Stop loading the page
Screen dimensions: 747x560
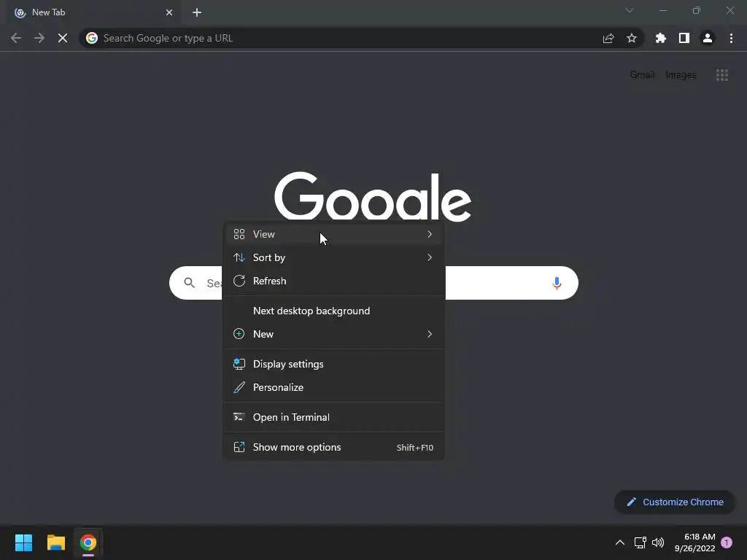pyautogui.click(x=63, y=38)
